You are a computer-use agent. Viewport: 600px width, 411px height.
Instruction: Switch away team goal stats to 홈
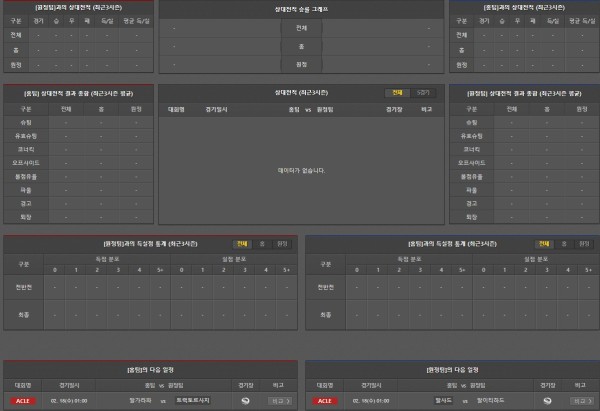(564, 243)
